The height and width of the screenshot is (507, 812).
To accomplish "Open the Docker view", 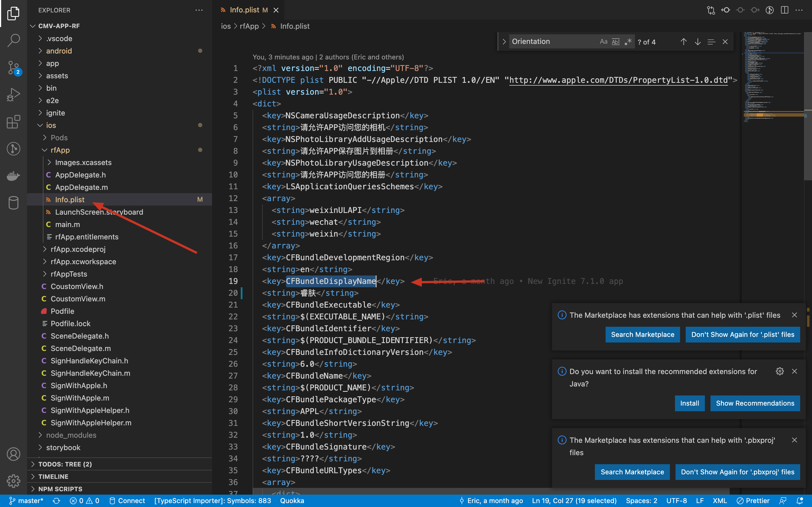I will pyautogui.click(x=14, y=176).
